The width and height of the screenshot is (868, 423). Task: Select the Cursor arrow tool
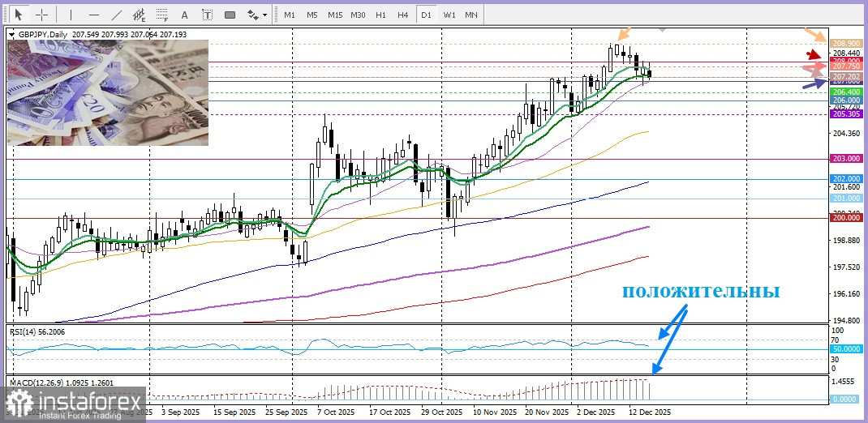[19, 15]
